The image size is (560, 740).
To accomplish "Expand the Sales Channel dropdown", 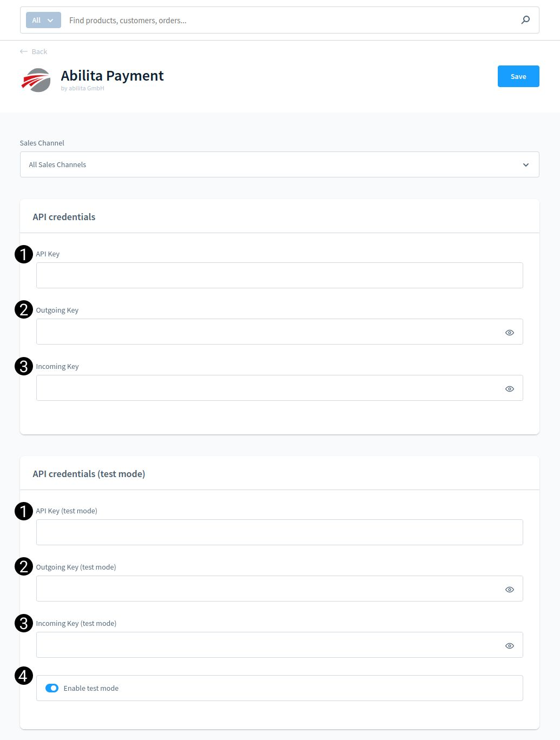I will point(280,164).
